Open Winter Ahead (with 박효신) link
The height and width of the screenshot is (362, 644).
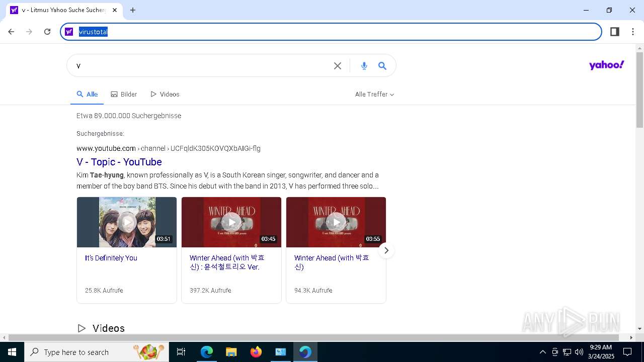coord(332,262)
